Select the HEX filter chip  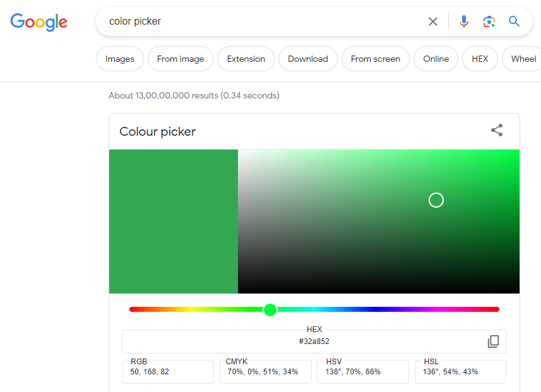tap(480, 59)
